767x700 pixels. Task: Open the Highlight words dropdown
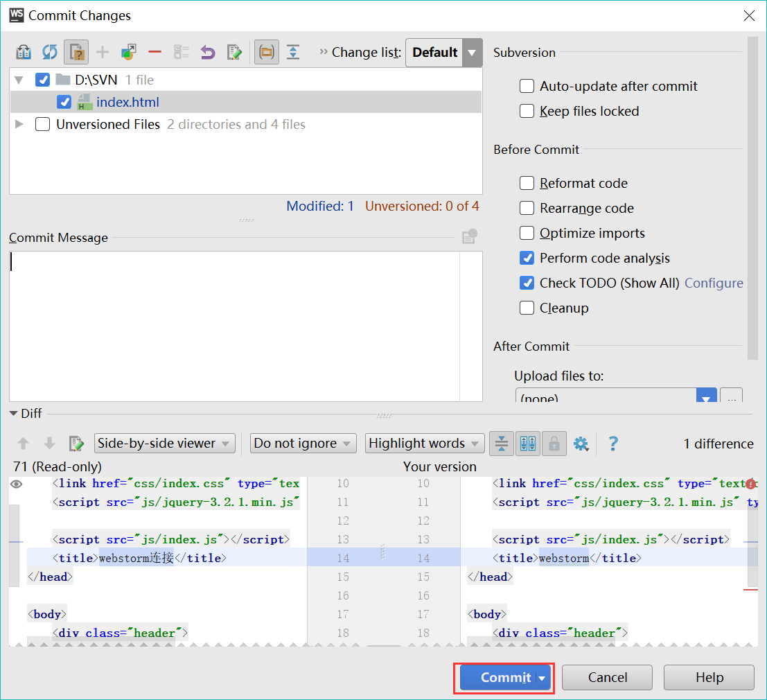(x=425, y=443)
